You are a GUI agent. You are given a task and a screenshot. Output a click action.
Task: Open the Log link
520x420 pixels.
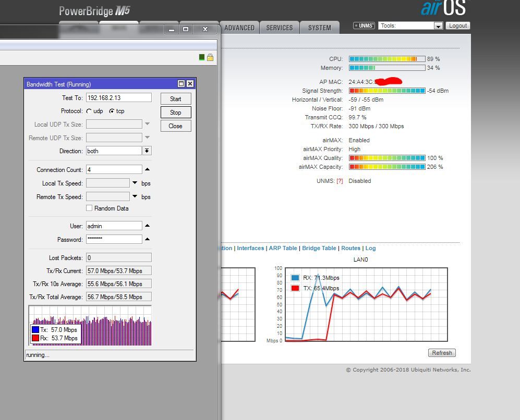coord(370,248)
